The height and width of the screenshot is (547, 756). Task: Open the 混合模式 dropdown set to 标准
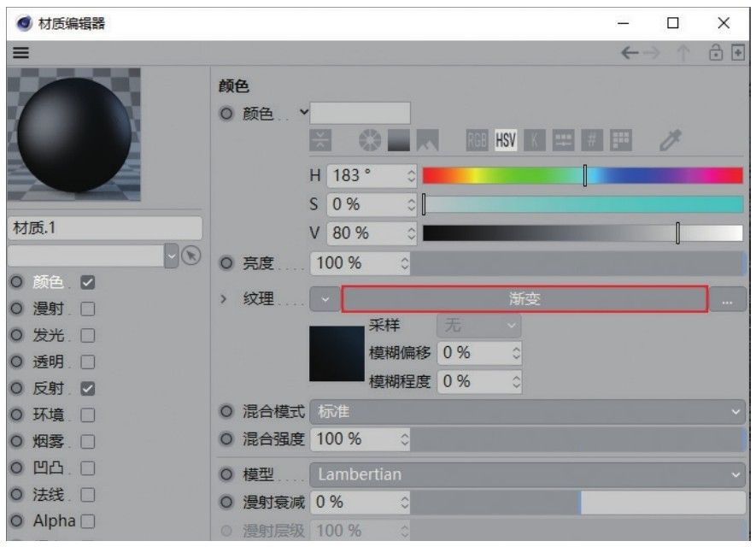pyautogui.click(x=527, y=411)
